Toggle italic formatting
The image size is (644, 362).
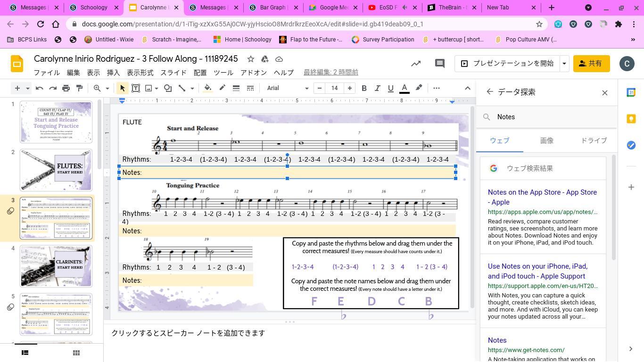tap(377, 88)
